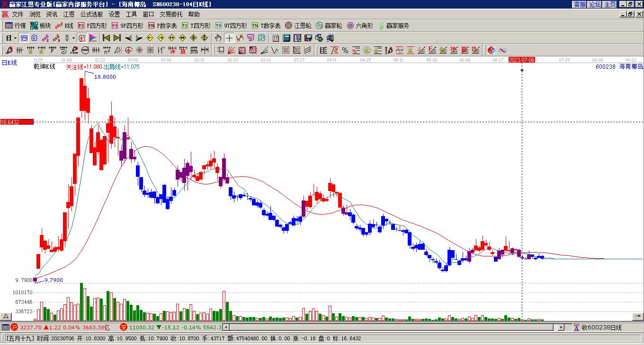644x345 pixels.
Task: Expand the candlestick style dropdown arrow
Action: point(73,38)
